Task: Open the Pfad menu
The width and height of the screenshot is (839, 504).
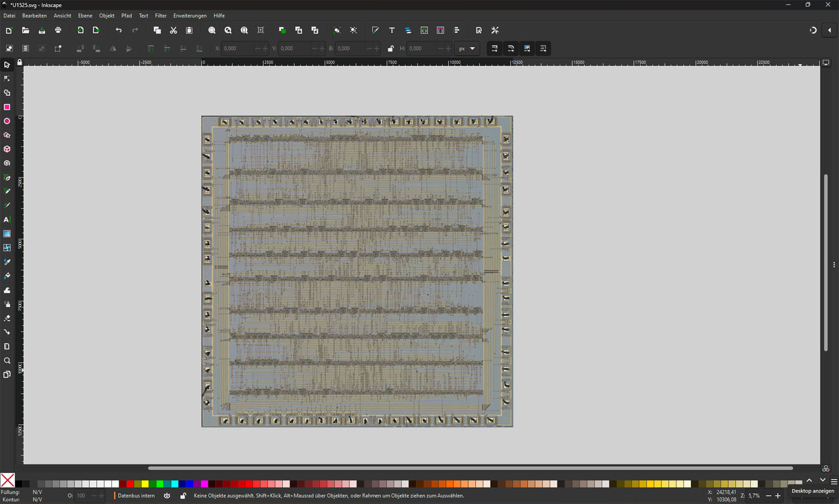Action: (126, 16)
